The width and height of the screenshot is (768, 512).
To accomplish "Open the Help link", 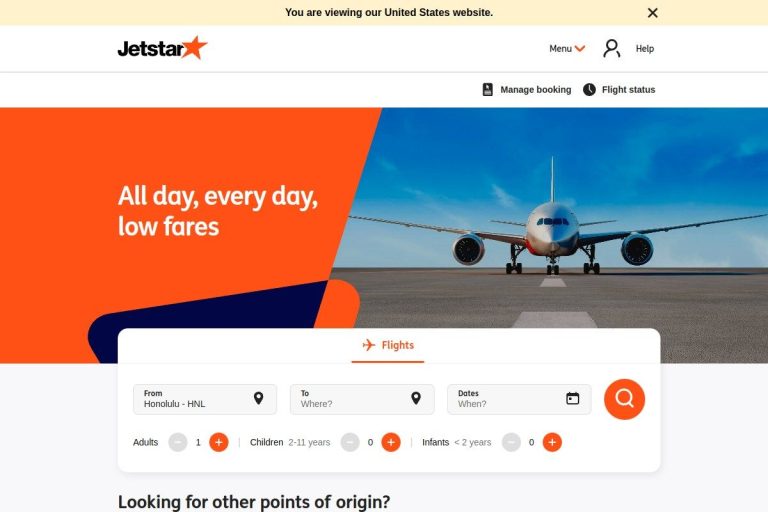I will (x=645, y=49).
